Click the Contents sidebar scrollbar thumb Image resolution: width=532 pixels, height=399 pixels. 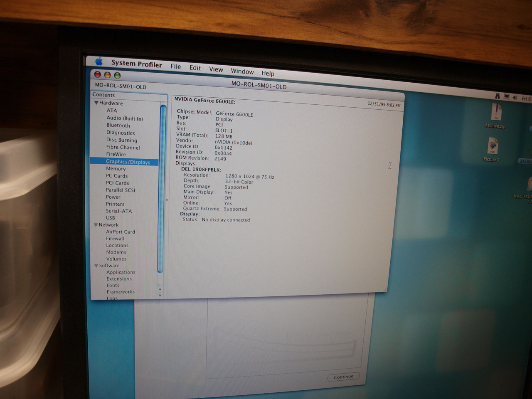pyautogui.click(x=162, y=189)
